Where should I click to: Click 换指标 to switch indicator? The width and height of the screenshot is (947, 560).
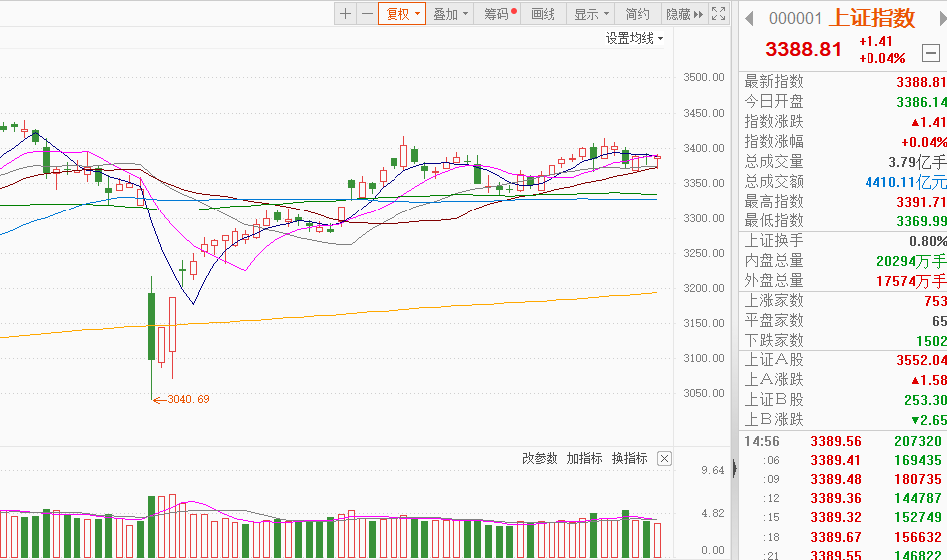tap(629, 459)
